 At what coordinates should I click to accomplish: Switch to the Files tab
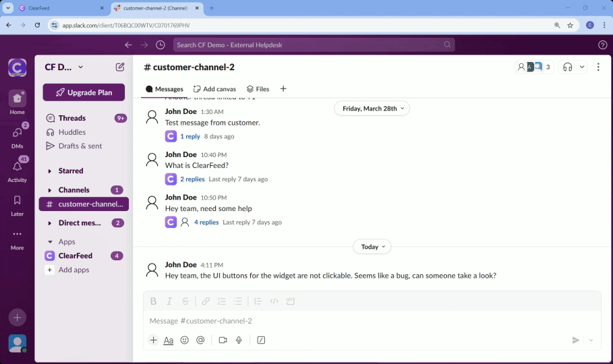[x=258, y=89]
